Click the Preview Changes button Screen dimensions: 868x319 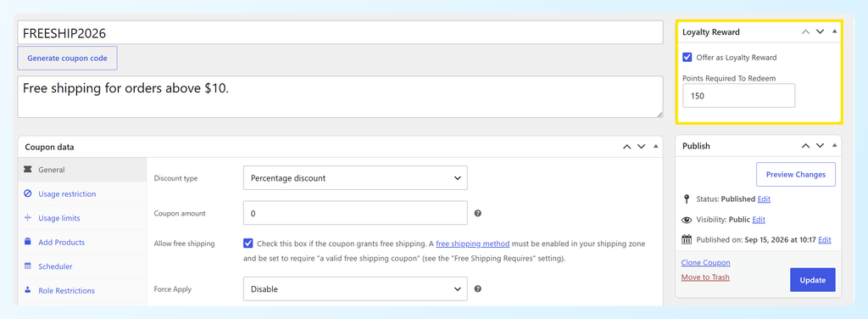click(x=795, y=175)
